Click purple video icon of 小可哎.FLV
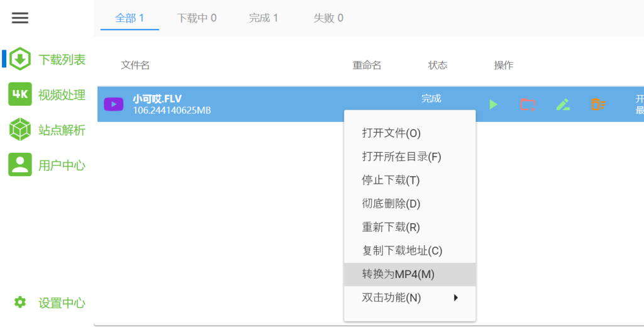The image size is (644, 327). (x=113, y=104)
